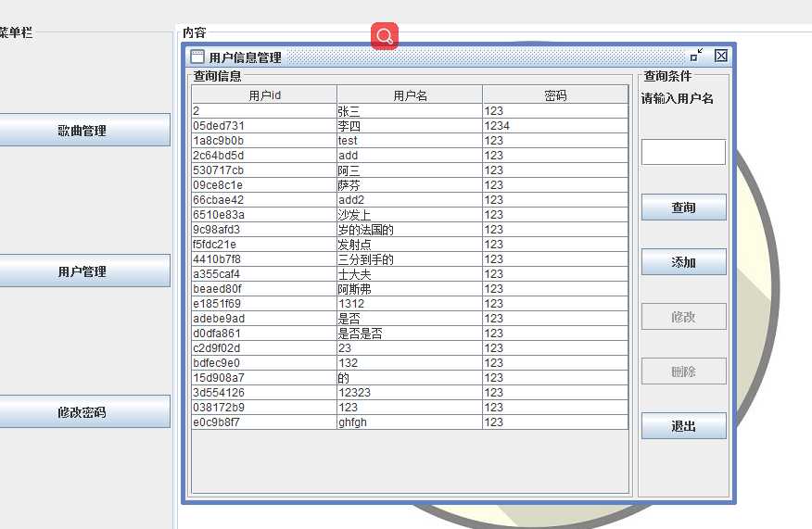This screenshot has height=529, width=812.
Task: Select the row with user 张三
Action: coord(410,111)
